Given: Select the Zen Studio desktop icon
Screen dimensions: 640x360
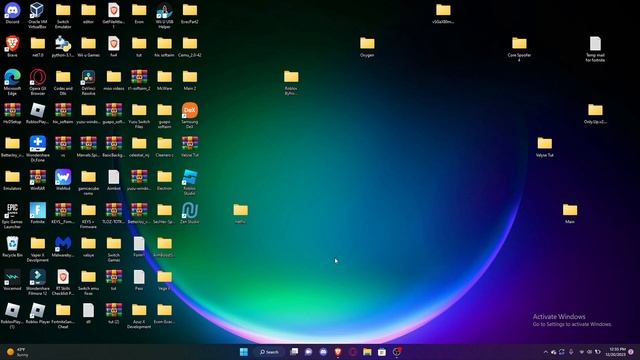Looking at the screenshot, I should pyautogui.click(x=190, y=213).
